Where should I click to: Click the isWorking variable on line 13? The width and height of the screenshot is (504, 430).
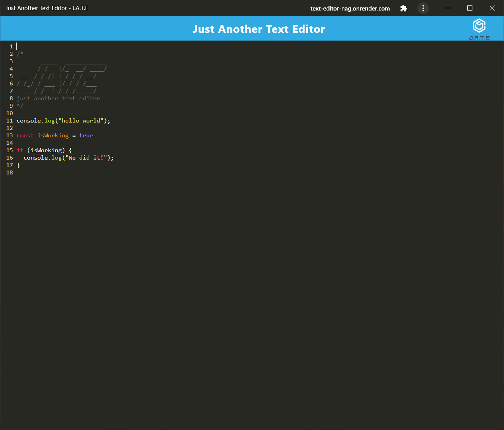click(x=53, y=135)
